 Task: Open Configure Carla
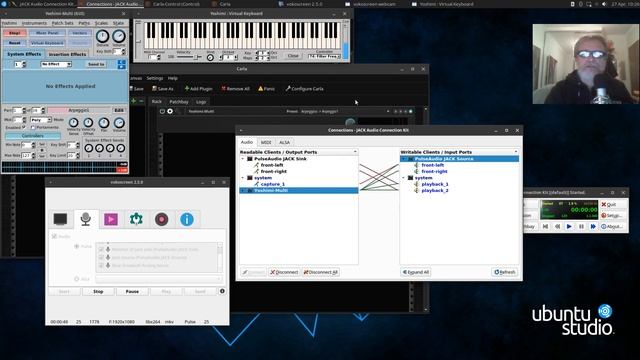304,89
